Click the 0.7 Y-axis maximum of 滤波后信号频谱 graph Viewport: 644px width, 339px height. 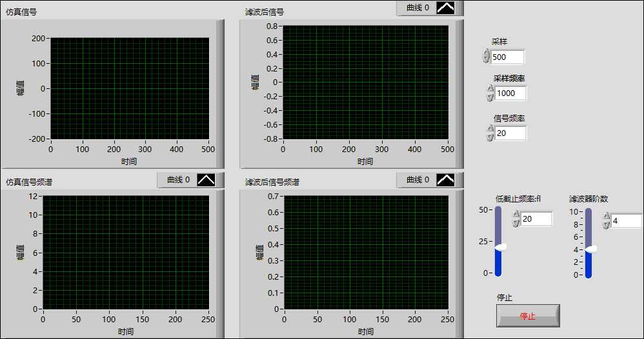273,196
